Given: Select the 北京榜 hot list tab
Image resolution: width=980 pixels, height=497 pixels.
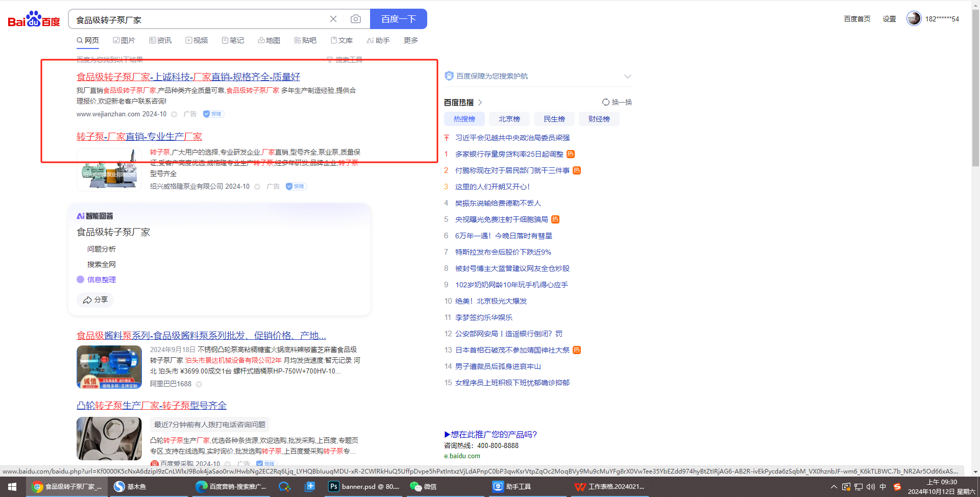Looking at the screenshot, I should pos(509,119).
